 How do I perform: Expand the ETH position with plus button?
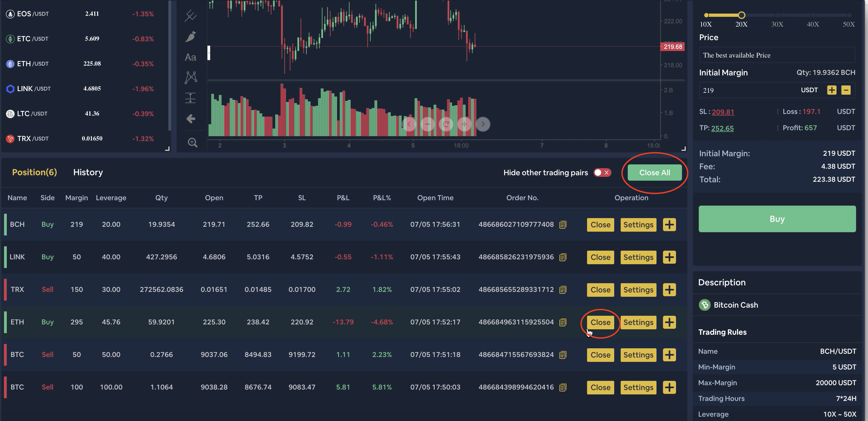(x=669, y=322)
